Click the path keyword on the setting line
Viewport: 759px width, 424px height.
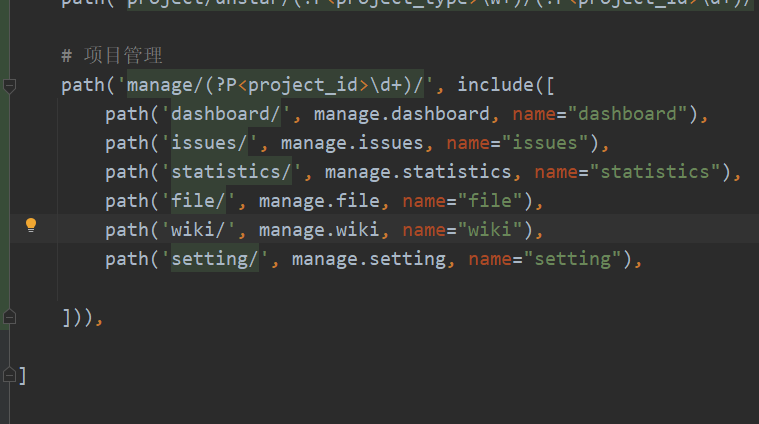tap(127, 259)
